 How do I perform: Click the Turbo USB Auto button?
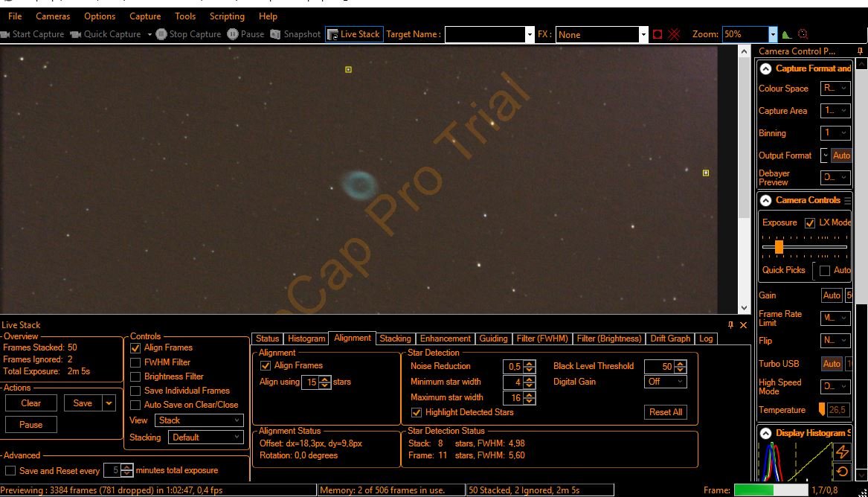(x=831, y=364)
